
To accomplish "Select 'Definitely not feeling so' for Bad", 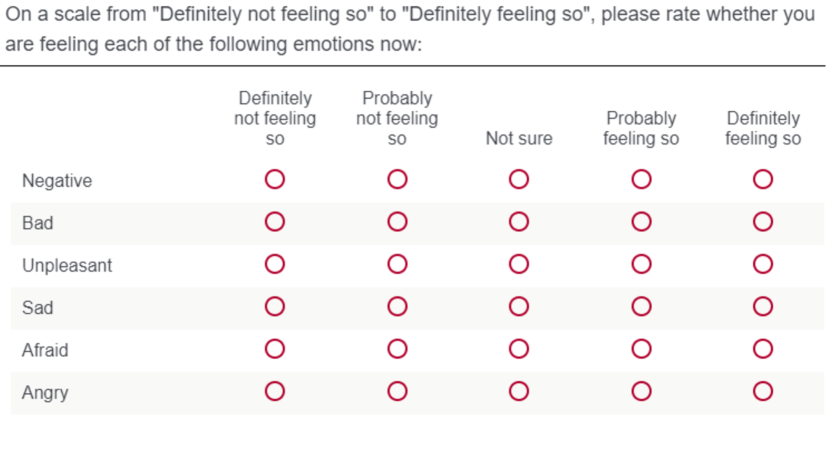I will click(x=275, y=222).
